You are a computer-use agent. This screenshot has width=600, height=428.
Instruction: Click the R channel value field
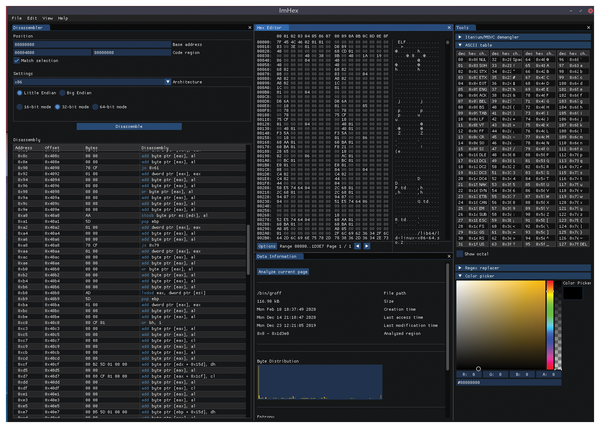tap(468, 374)
